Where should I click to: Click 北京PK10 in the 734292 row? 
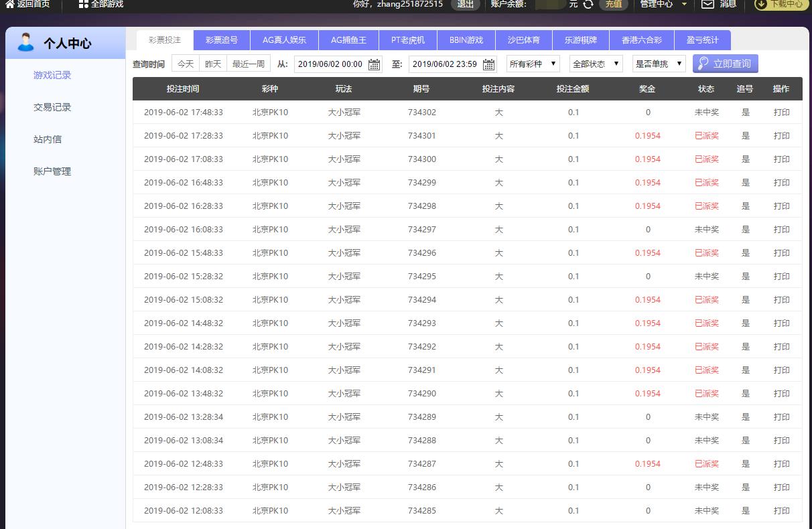[270, 347]
